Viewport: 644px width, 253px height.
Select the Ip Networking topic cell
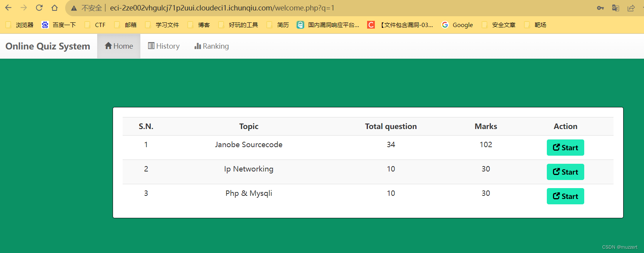[x=249, y=169]
